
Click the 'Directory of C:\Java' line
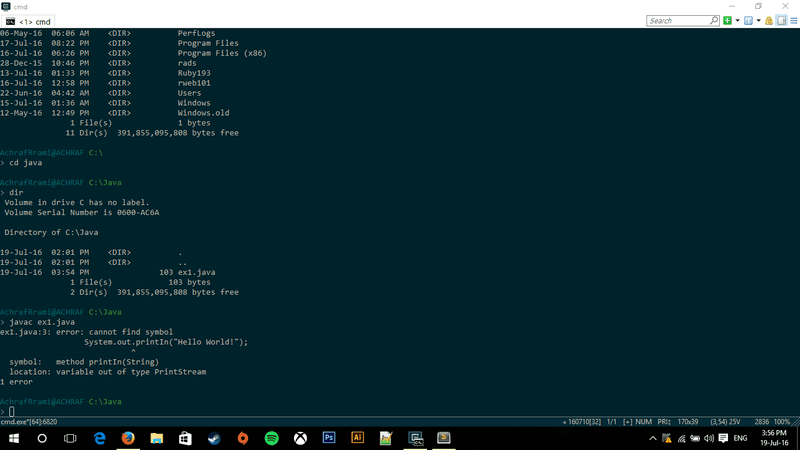51,232
